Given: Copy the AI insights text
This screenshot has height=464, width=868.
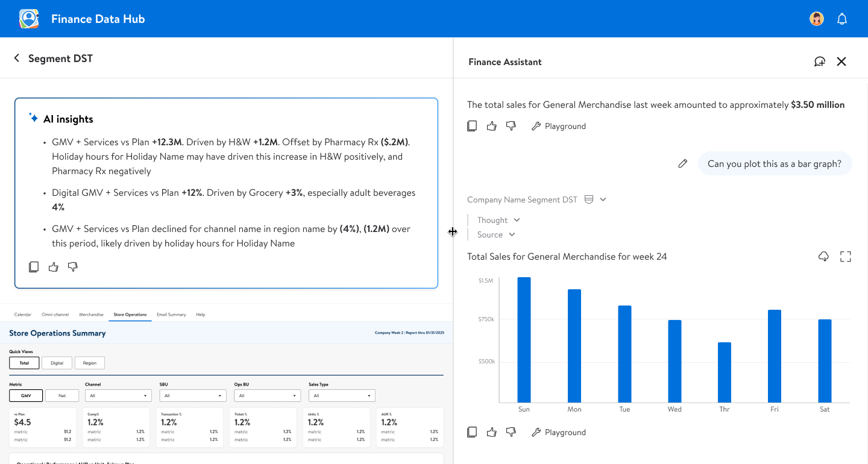Looking at the screenshot, I should pyautogui.click(x=34, y=267).
